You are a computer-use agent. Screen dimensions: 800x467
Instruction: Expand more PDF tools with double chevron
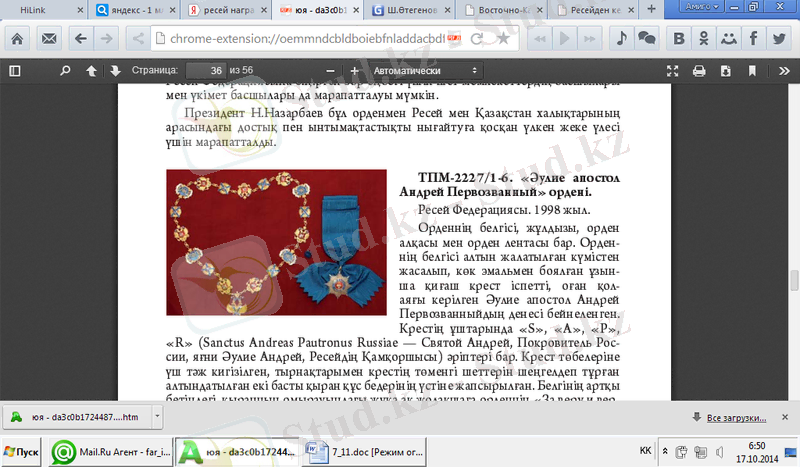[784, 71]
